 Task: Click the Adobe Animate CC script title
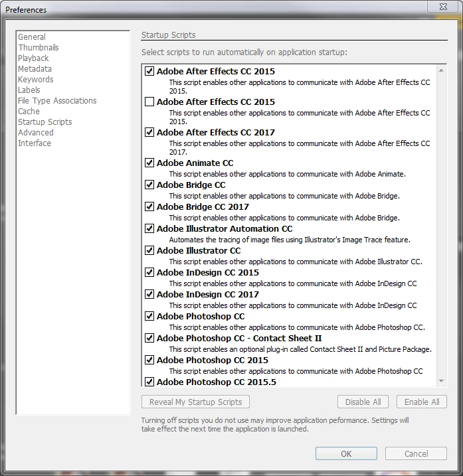195,163
